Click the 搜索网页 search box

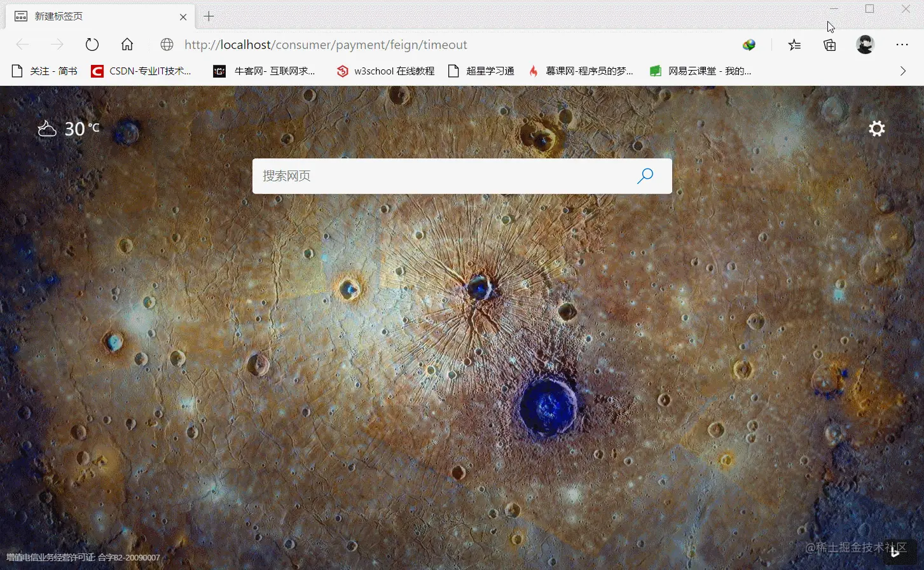click(462, 176)
